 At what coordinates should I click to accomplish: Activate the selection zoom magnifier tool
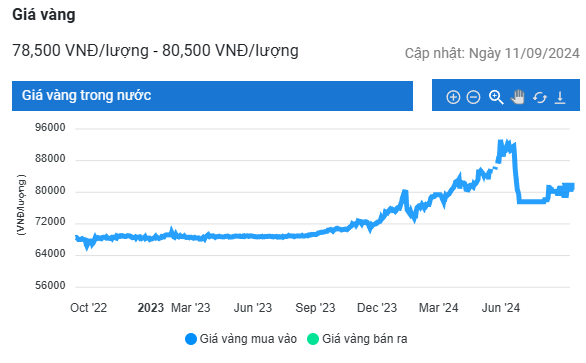point(496,97)
